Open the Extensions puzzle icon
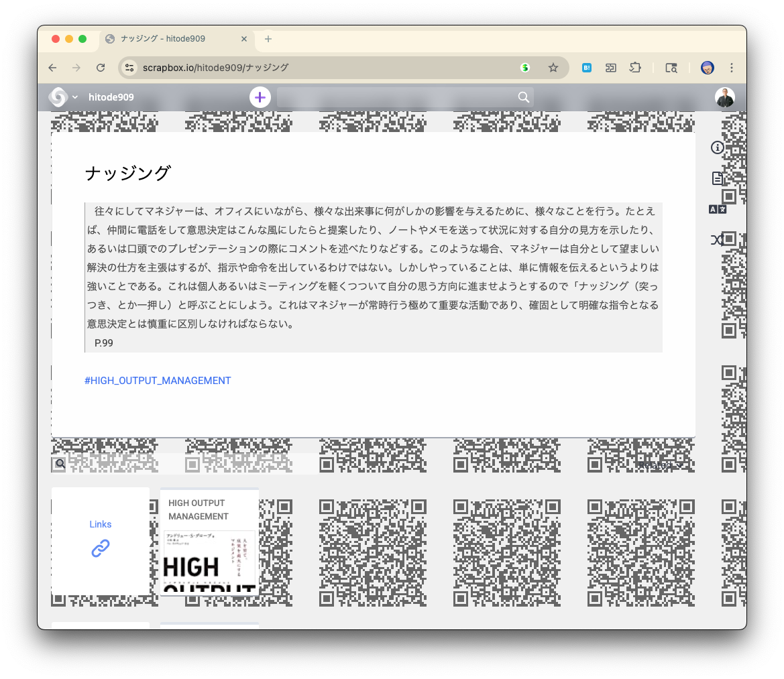This screenshot has width=784, height=679. tap(635, 68)
